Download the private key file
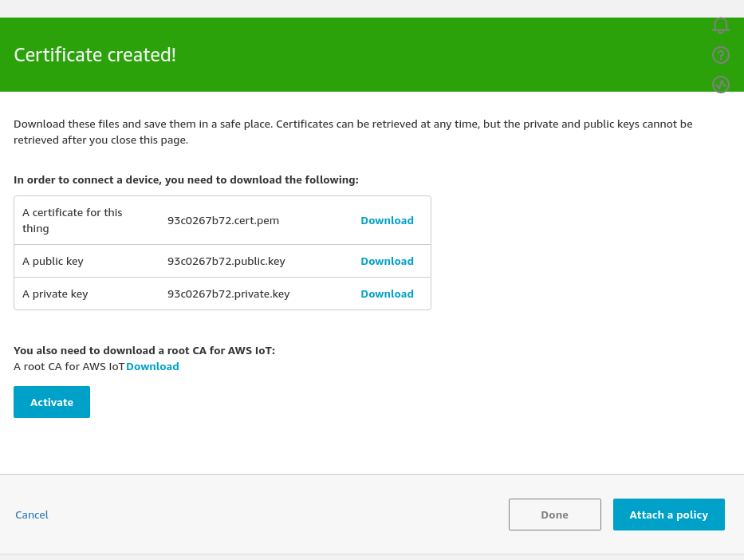 pos(387,294)
